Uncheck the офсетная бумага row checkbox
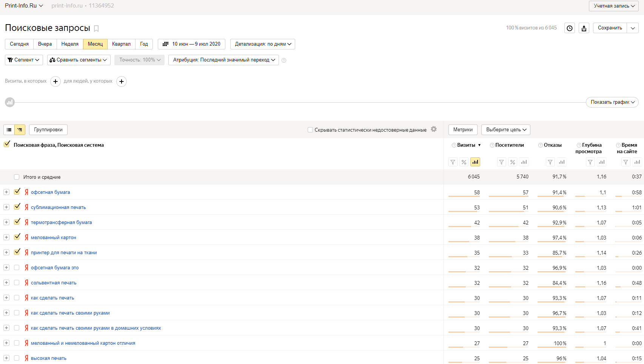 tap(17, 192)
